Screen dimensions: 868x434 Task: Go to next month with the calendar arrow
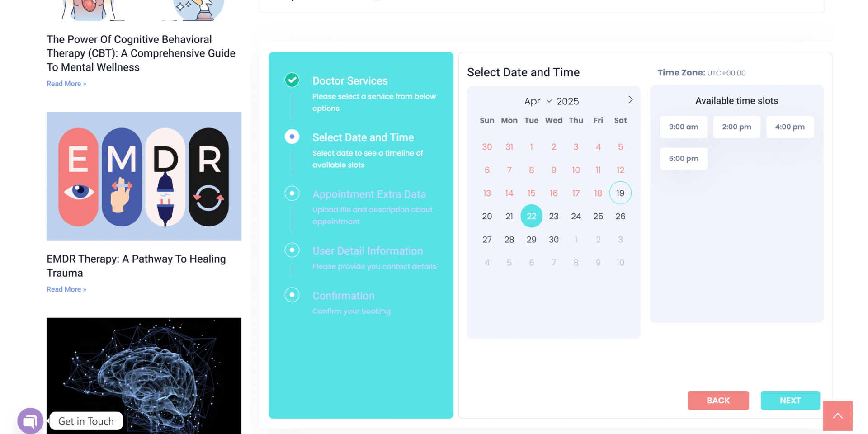pyautogui.click(x=630, y=100)
